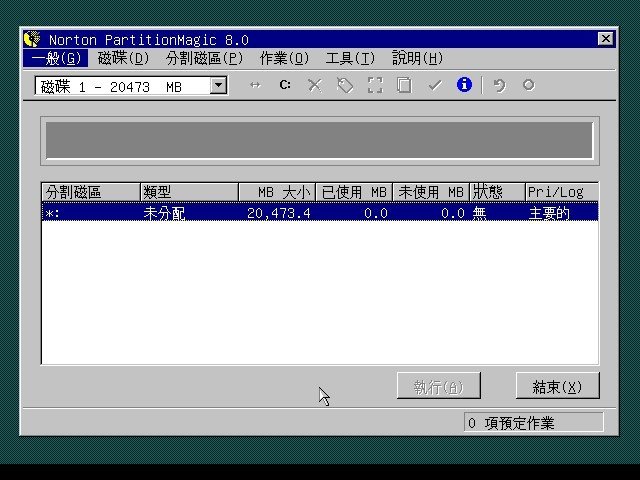
Task: Close the PartitionMagic window
Action: 606,39
